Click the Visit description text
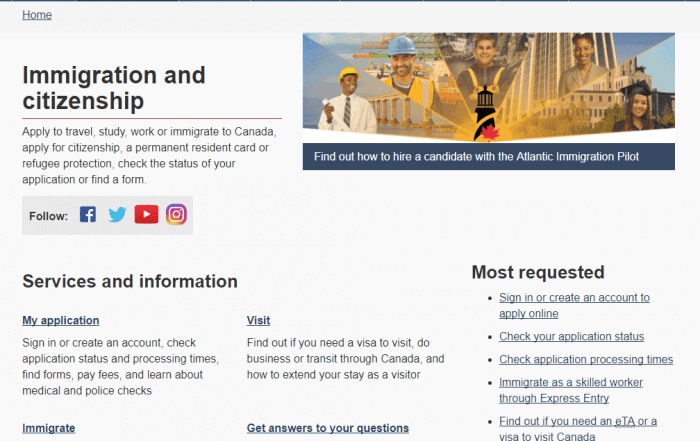This screenshot has height=441, width=700. coord(346,359)
